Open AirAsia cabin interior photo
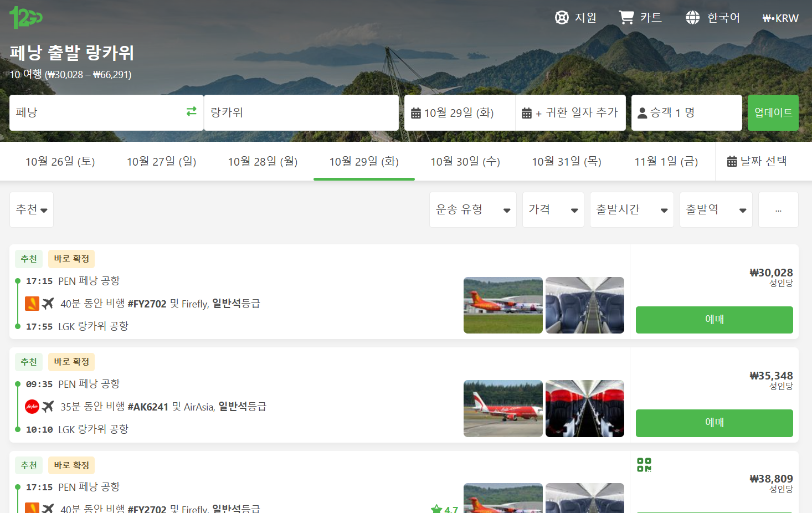The image size is (812, 513). point(585,408)
